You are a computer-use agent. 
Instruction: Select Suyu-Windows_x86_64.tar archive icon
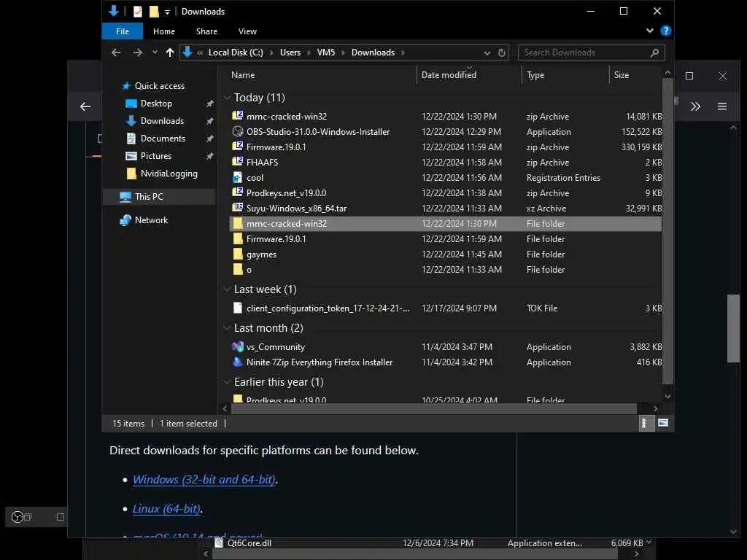237,208
